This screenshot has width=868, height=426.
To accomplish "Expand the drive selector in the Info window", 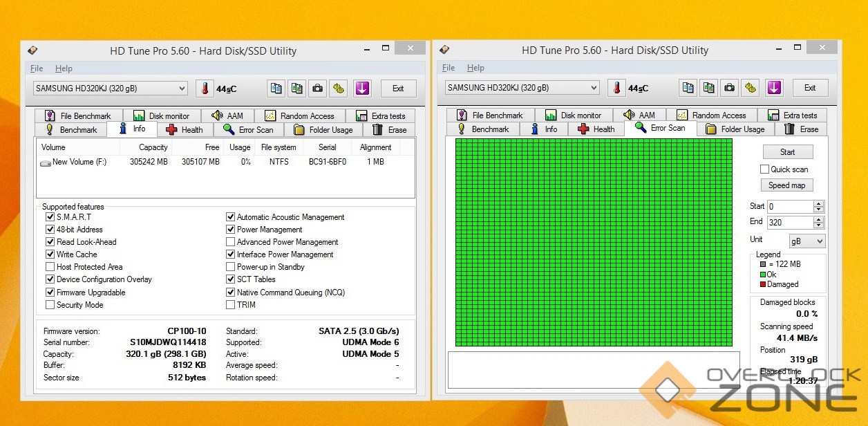I will click(182, 89).
